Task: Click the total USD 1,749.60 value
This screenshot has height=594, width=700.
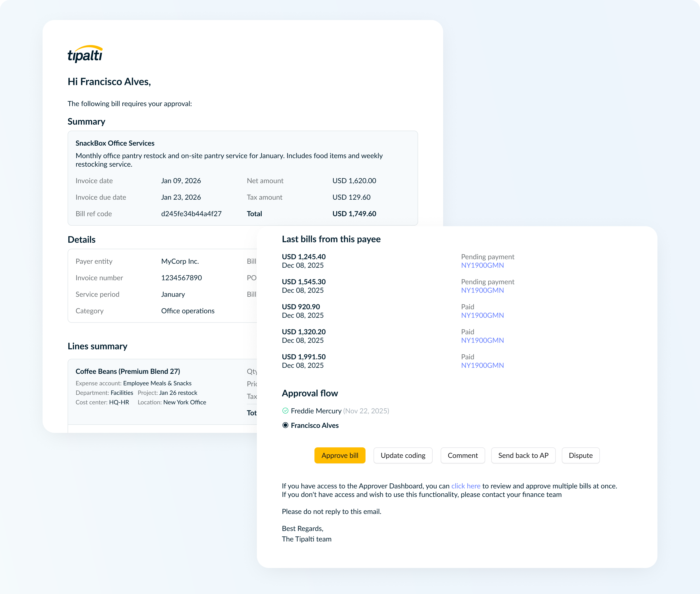Action: click(x=354, y=214)
